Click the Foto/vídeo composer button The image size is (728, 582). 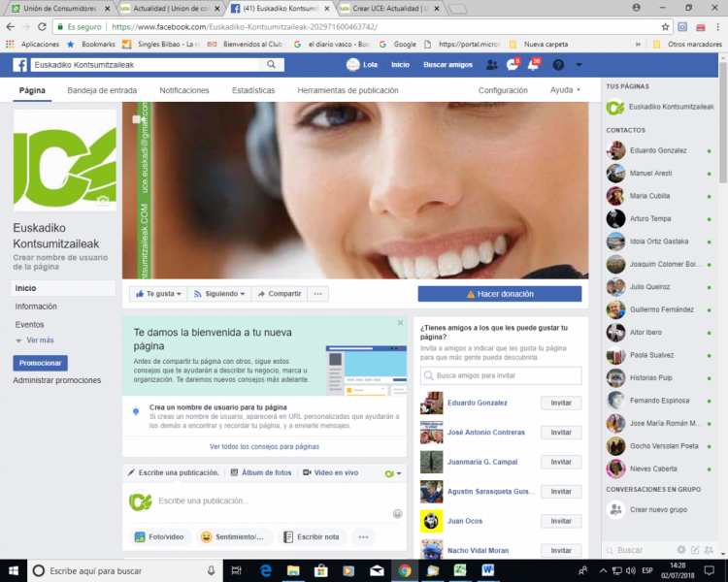pyautogui.click(x=160, y=537)
